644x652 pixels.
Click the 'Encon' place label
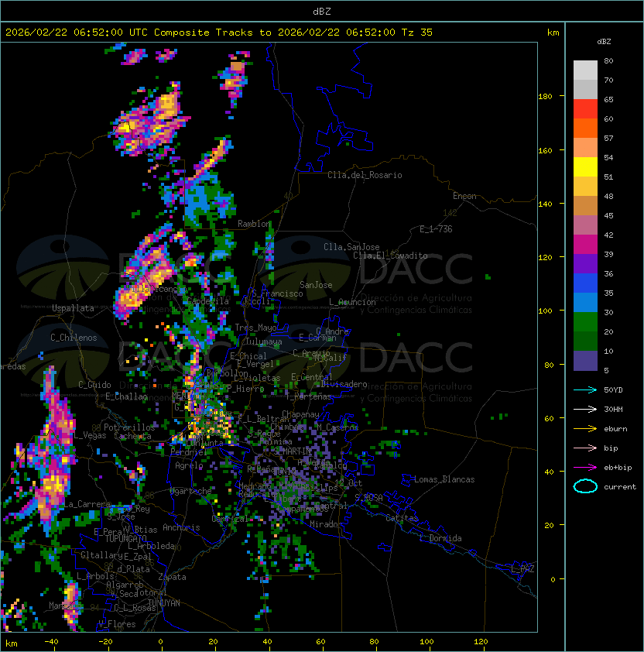click(x=464, y=196)
